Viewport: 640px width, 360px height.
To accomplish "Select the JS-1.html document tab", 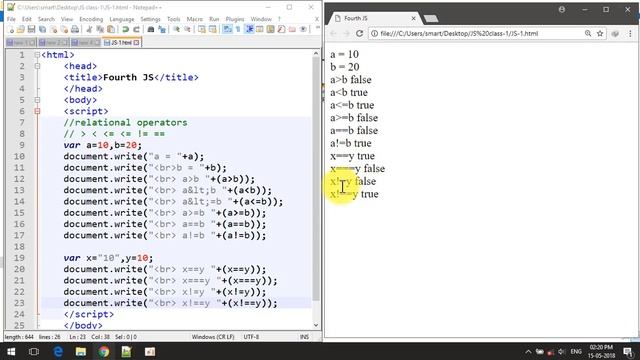I will point(121,42).
